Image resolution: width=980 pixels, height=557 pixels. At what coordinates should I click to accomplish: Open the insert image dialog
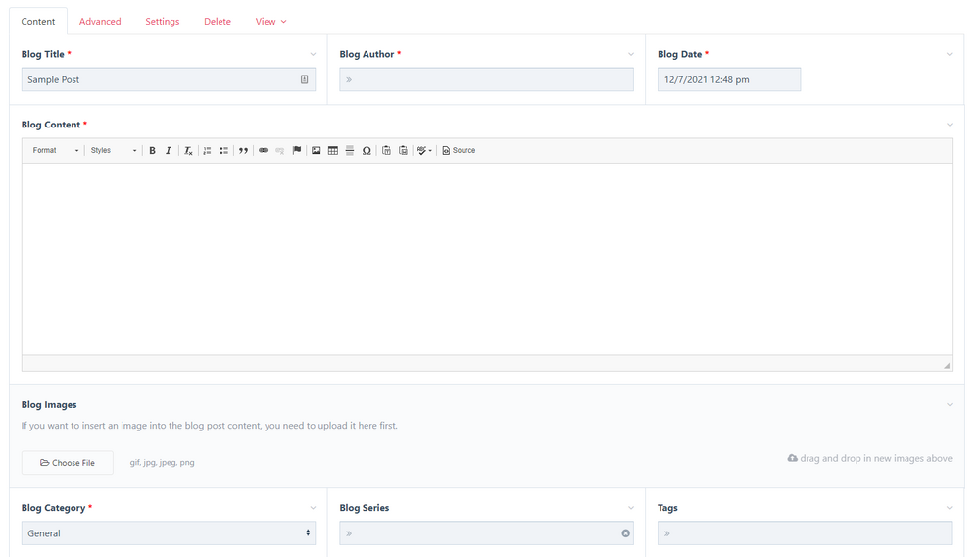tap(317, 151)
